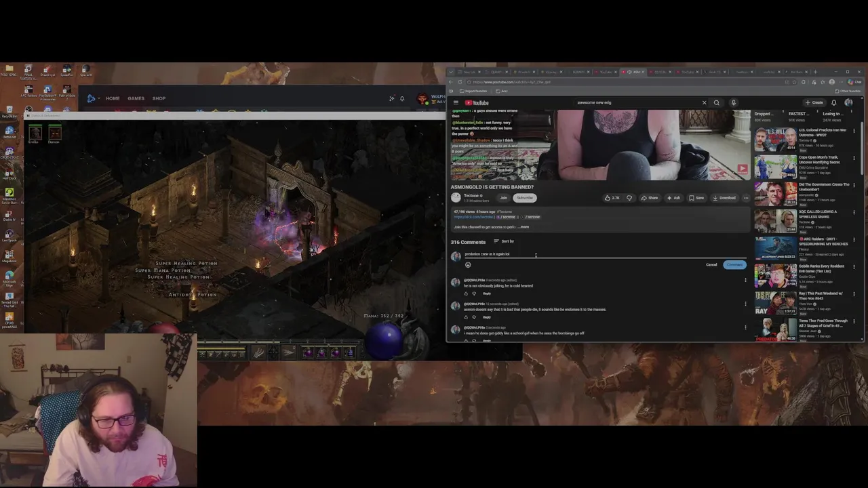This screenshot has height=488, width=868.
Task: Go to the YouTube home logo
Action: click(x=477, y=103)
